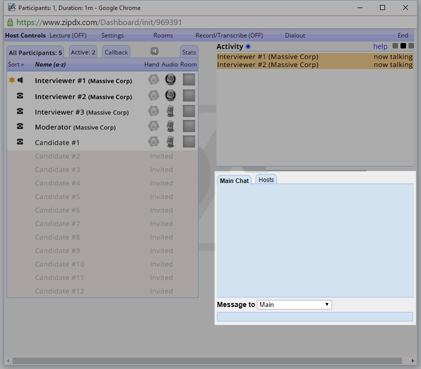Image resolution: width=421 pixels, height=369 pixels.
Task: Open the Callback tab
Action: point(116,52)
